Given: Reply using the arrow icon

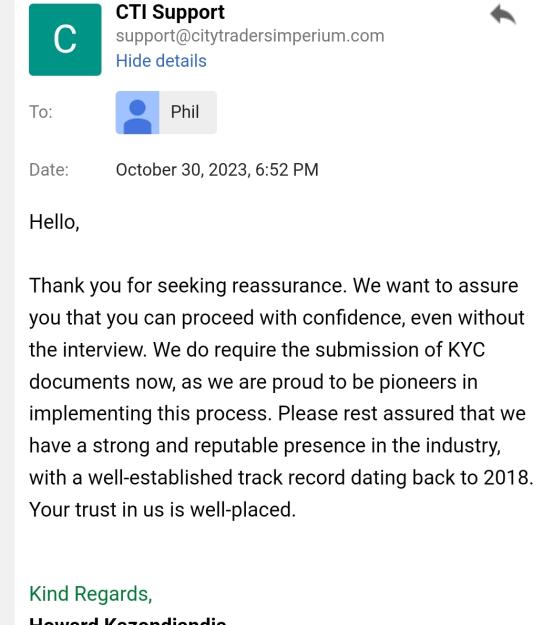Looking at the screenshot, I should click(x=503, y=15).
